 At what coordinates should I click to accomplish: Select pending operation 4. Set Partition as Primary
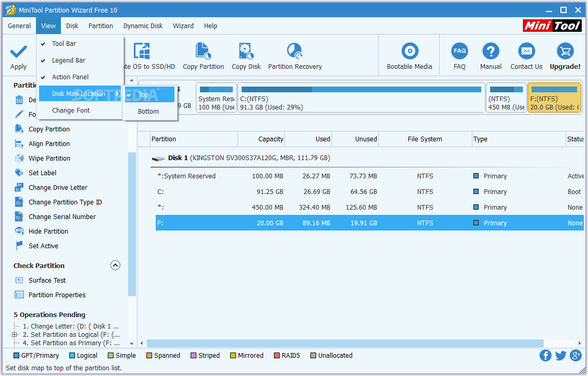(x=71, y=343)
